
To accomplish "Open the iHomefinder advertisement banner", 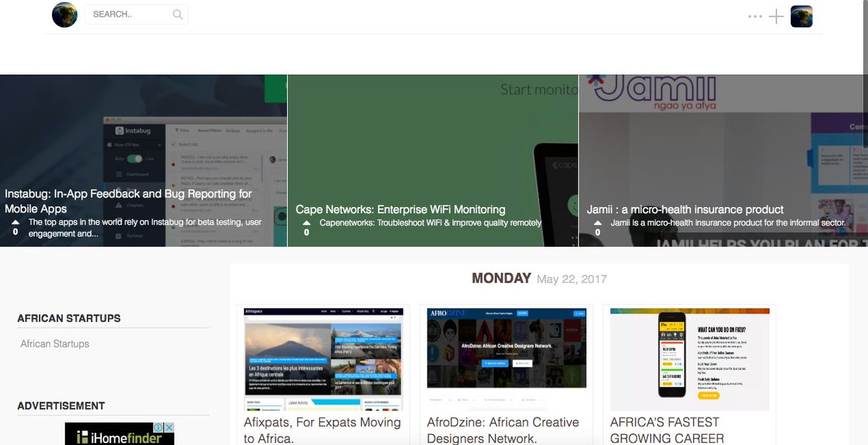I will pos(119,434).
